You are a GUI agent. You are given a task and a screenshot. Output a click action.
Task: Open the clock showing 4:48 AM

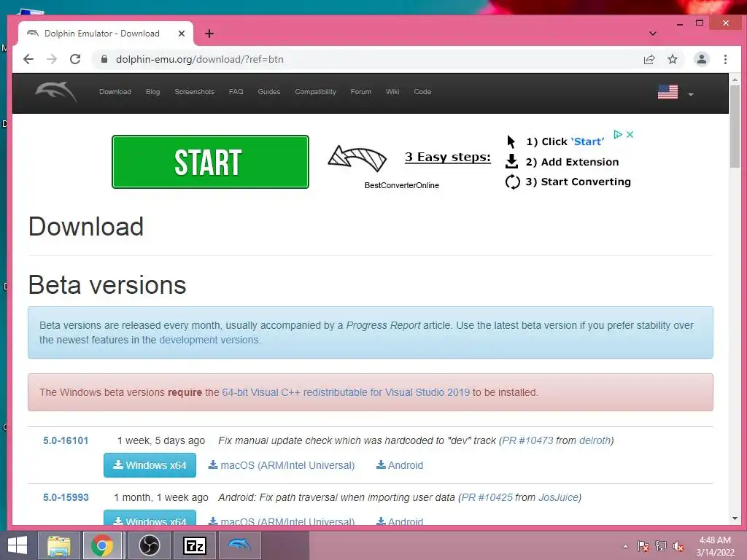coord(715,546)
